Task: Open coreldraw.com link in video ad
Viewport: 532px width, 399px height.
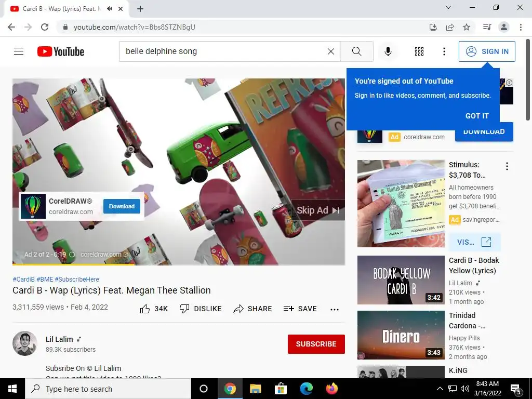Action: coord(104,255)
